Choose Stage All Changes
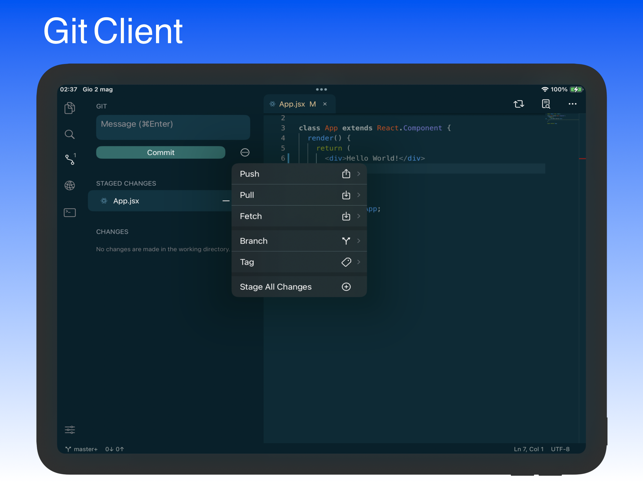Image resolution: width=643 pixels, height=482 pixels. [x=299, y=287]
